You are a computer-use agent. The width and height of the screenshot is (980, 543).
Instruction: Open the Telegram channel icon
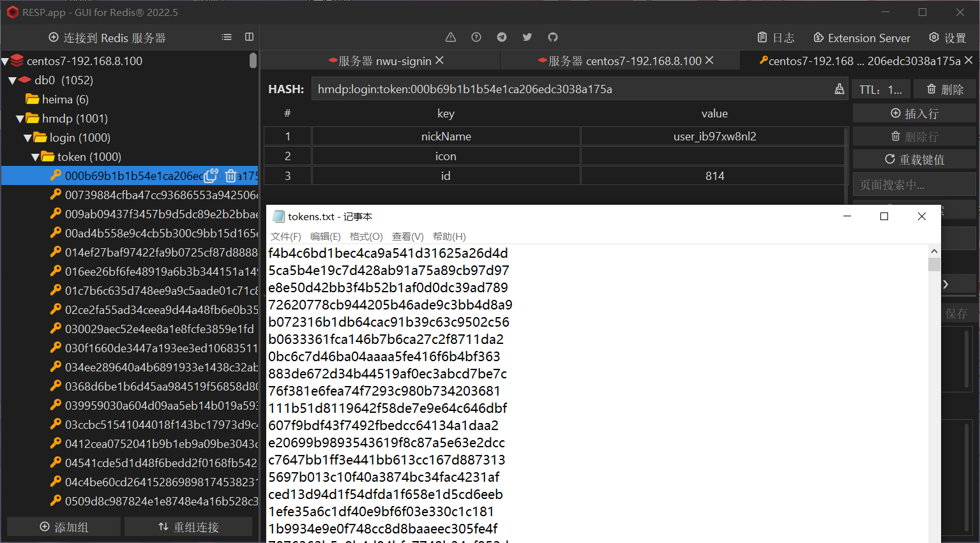(502, 37)
